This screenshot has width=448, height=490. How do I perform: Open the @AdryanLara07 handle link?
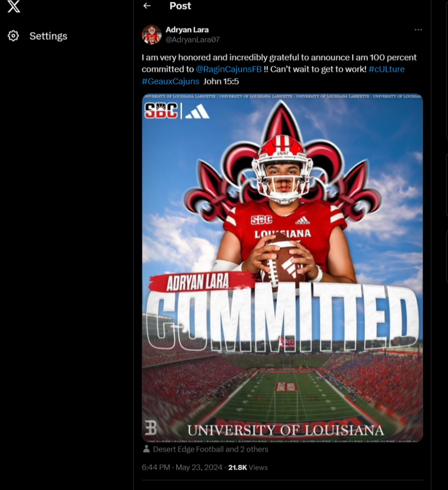(192, 39)
